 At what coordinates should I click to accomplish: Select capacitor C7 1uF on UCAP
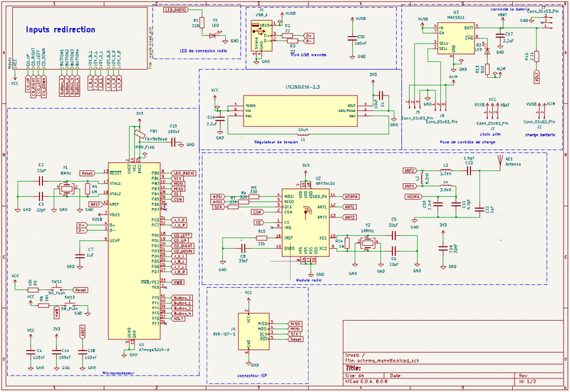80,256
